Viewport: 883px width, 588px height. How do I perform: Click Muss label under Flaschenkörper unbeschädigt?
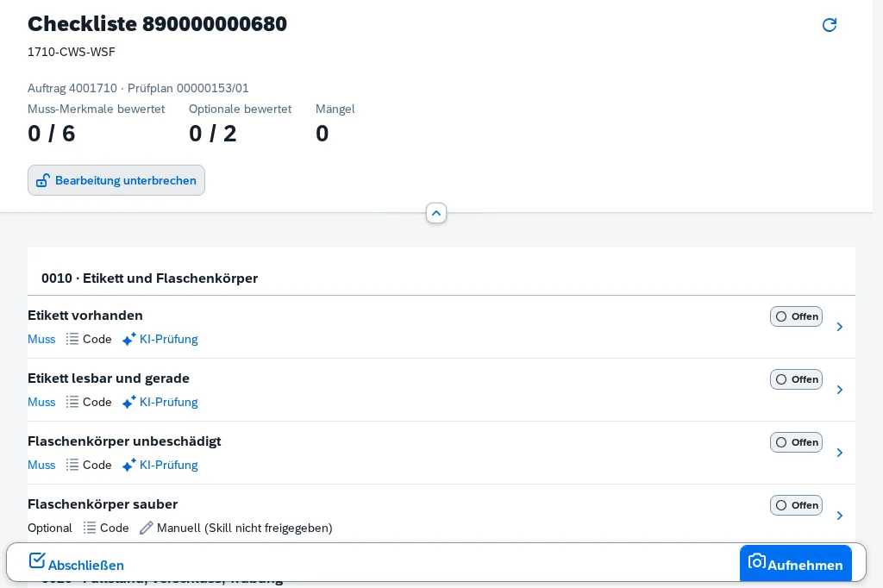coord(41,466)
